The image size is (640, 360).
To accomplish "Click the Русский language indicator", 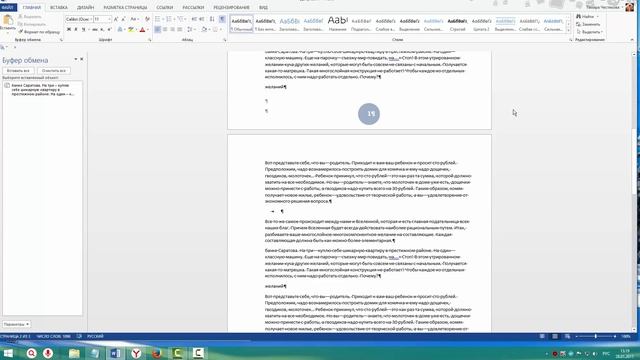I will tap(95, 336).
